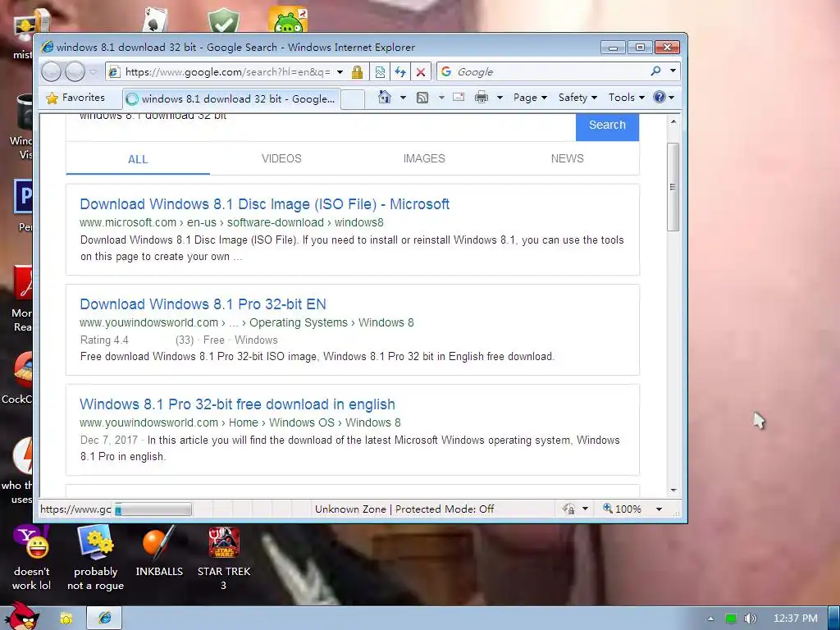The image size is (840, 630).
Task: Click the Google page search text field
Action: [x=321, y=126]
